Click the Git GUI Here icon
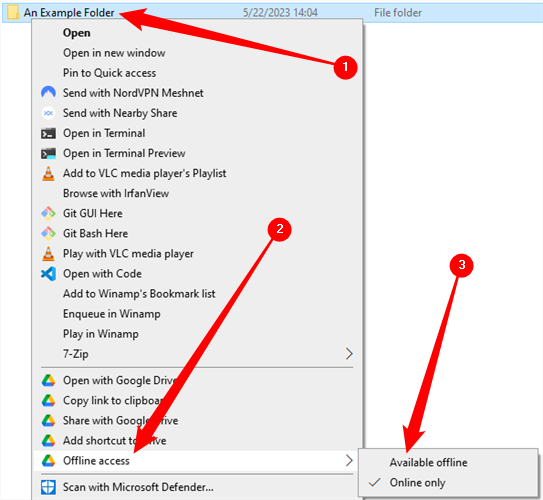543x500 pixels. point(48,213)
